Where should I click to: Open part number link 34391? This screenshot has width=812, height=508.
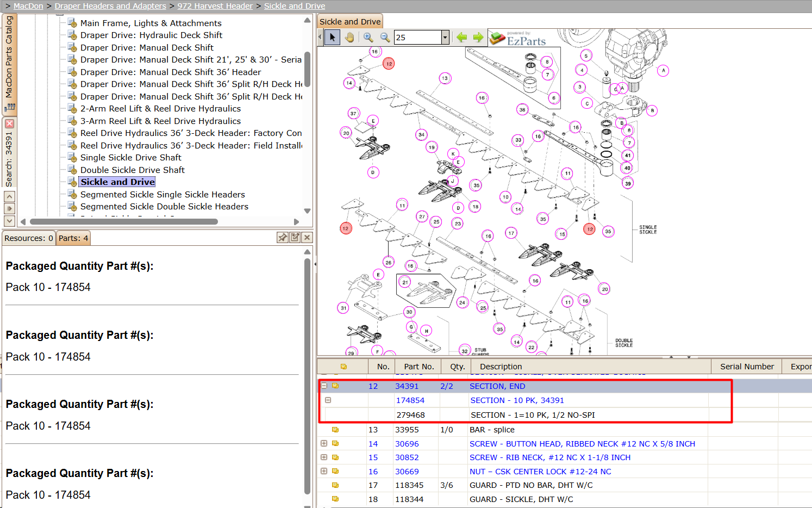(407, 386)
